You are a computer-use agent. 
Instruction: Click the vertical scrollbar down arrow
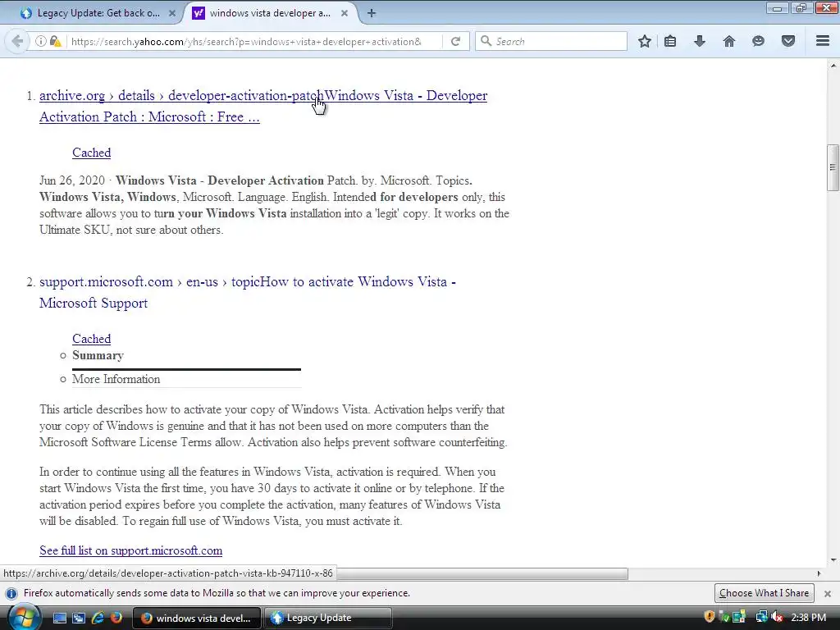click(833, 560)
